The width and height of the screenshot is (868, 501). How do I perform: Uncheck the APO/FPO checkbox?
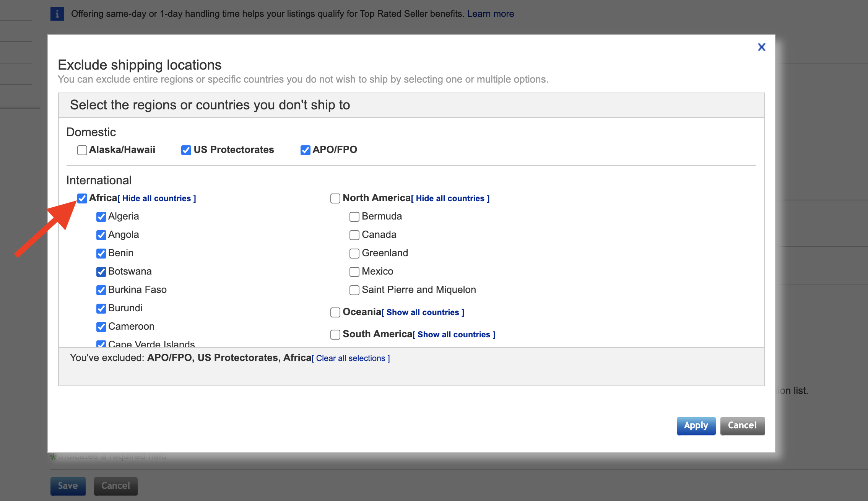pyautogui.click(x=305, y=150)
